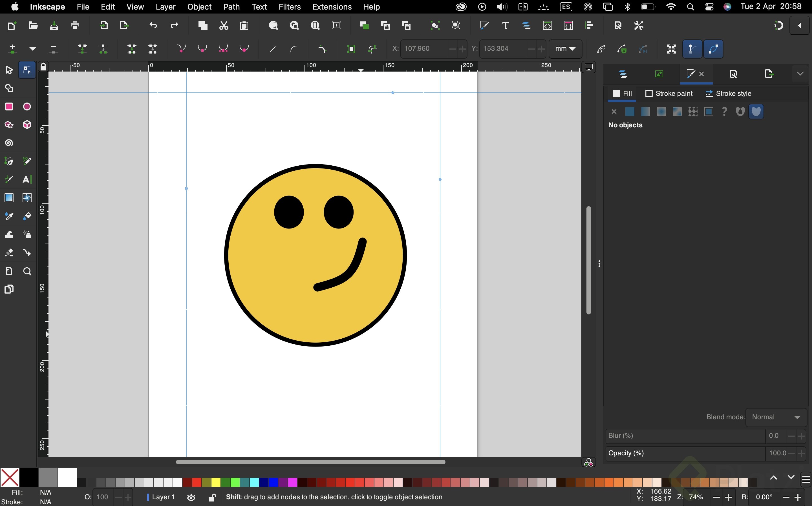
Task: Open the mm units dropdown
Action: tap(565, 49)
